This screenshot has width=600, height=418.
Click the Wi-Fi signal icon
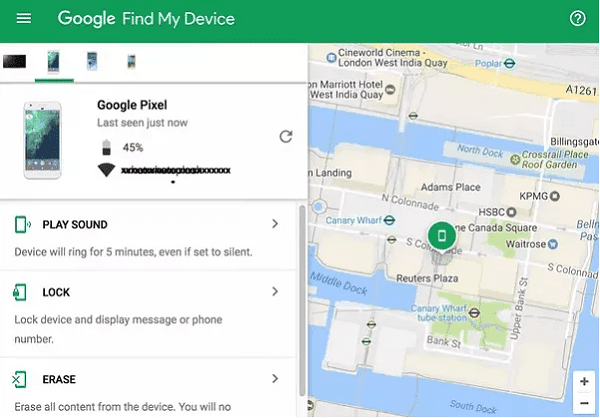pos(106,170)
